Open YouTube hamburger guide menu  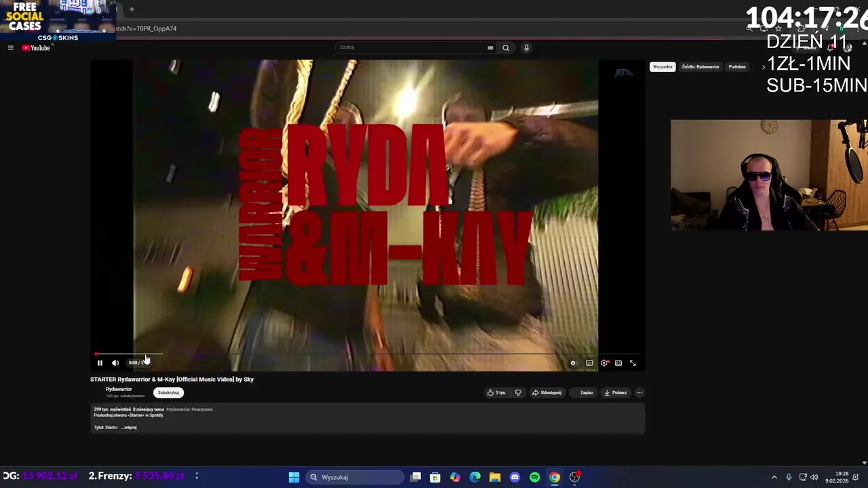pos(11,48)
